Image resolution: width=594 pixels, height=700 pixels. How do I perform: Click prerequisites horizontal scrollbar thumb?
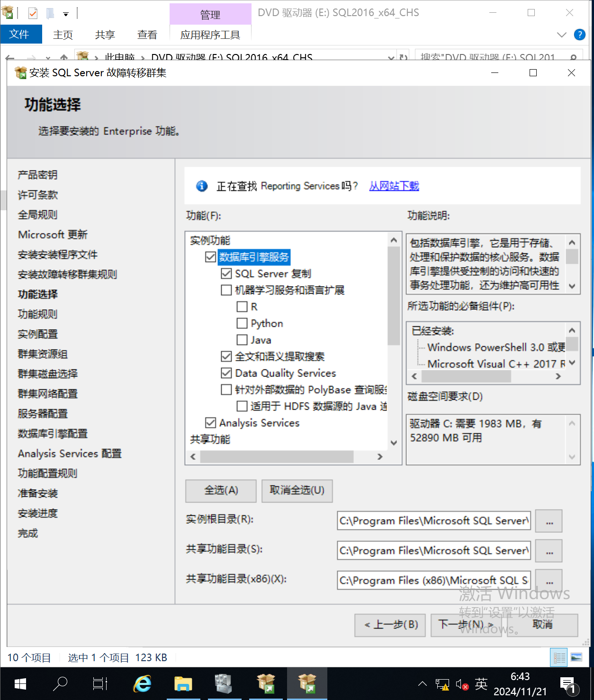(x=466, y=376)
